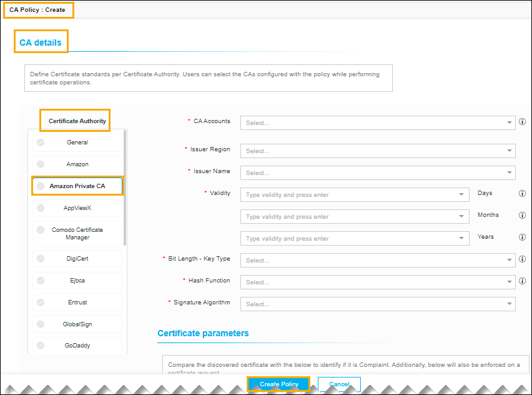This screenshot has height=395, width=532.
Task: Select GoDaddy certificate authority
Action: pyautogui.click(x=77, y=346)
